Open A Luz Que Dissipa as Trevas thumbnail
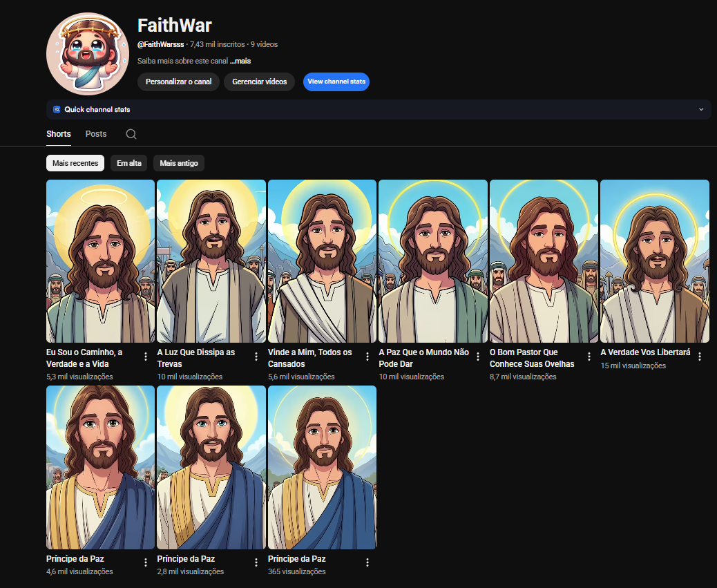Image resolution: width=717 pixels, height=588 pixels. coord(211,261)
